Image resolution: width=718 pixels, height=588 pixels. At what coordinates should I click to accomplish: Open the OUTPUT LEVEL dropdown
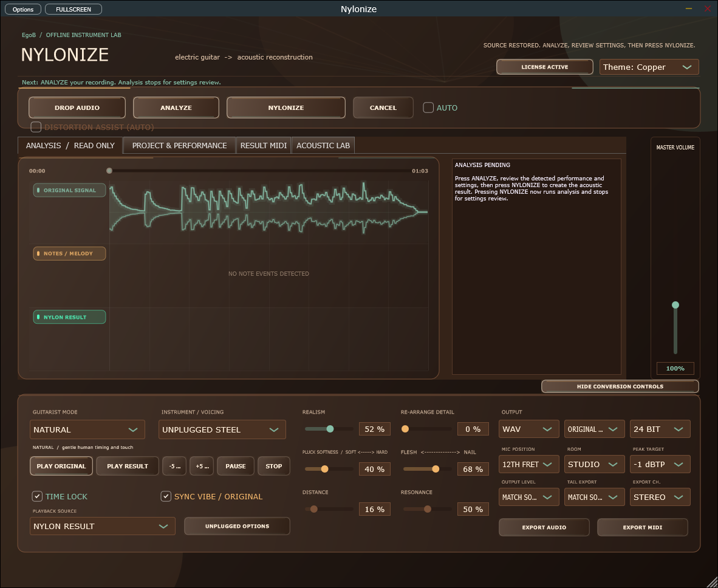tap(529, 497)
